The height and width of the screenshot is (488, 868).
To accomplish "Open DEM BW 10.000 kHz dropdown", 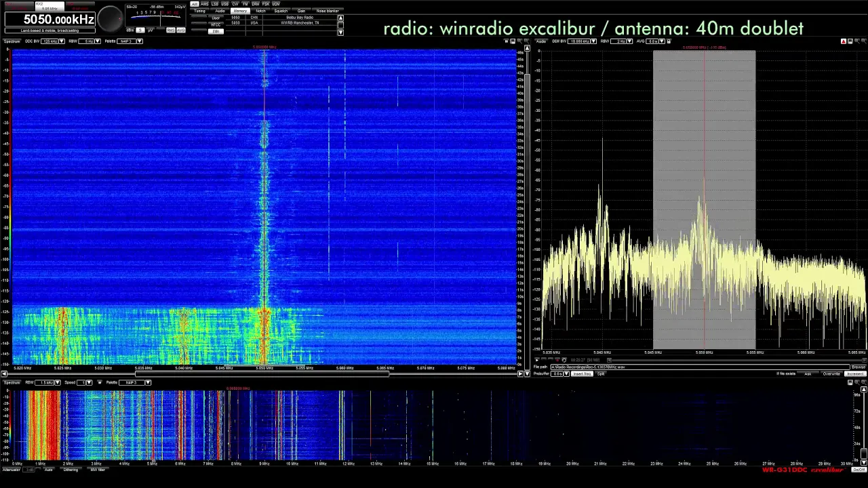I will 593,41.
